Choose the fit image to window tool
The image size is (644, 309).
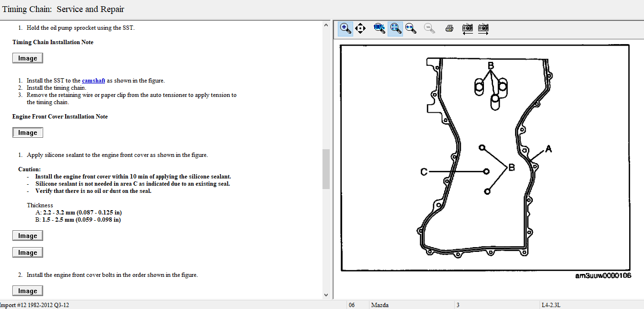click(395, 28)
